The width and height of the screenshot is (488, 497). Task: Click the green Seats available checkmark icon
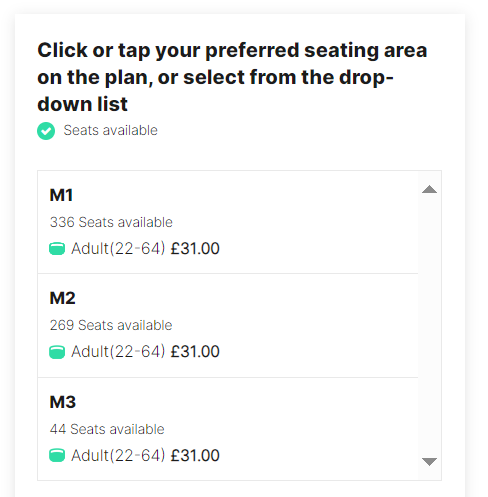tap(46, 131)
